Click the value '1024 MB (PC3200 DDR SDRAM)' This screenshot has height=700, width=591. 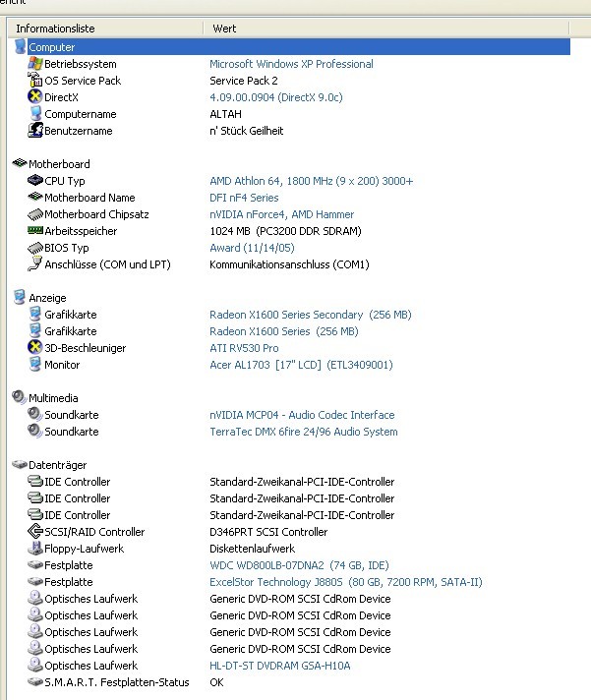coord(285,231)
